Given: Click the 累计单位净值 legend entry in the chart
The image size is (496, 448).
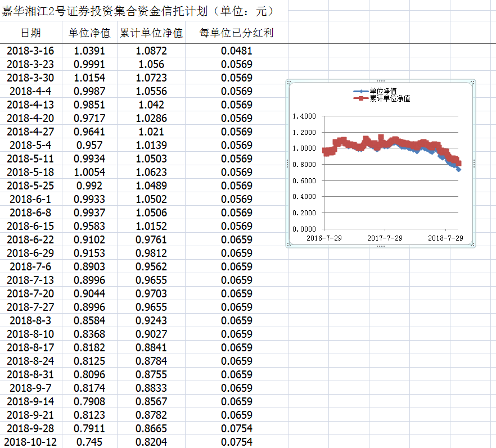Looking at the screenshot, I should point(381,98).
